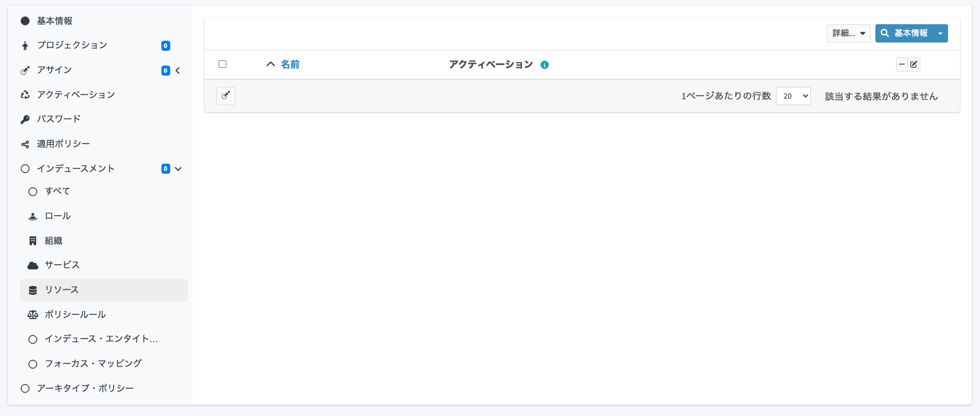Select the フォーカス・マッピング submenu item
The image size is (980, 416).
click(103, 364)
